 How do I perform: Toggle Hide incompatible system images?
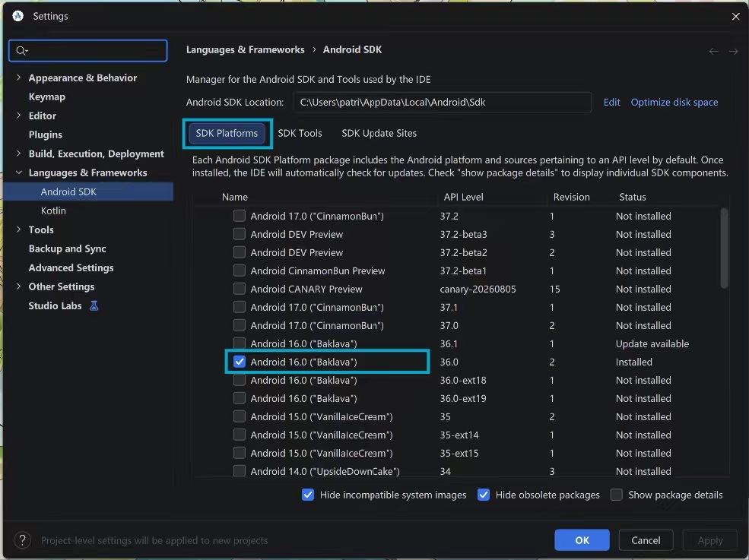308,495
